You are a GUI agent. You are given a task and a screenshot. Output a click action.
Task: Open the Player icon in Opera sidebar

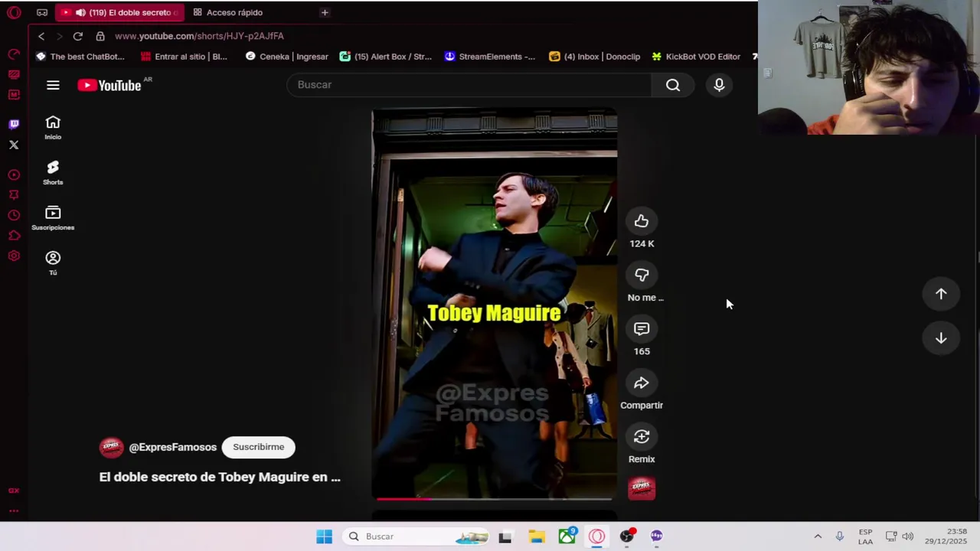(x=14, y=175)
